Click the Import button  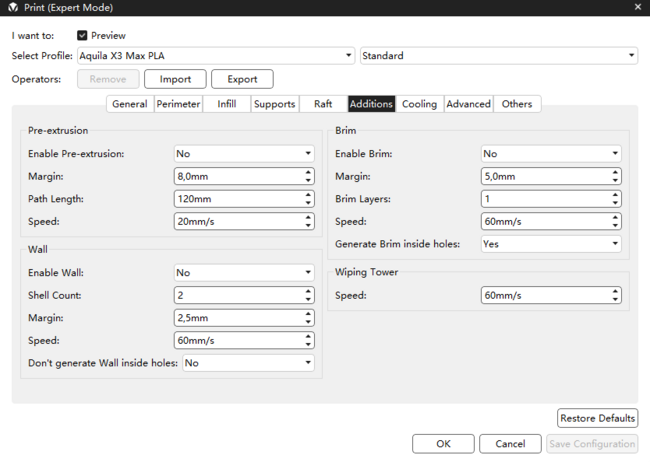click(x=175, y=79)
